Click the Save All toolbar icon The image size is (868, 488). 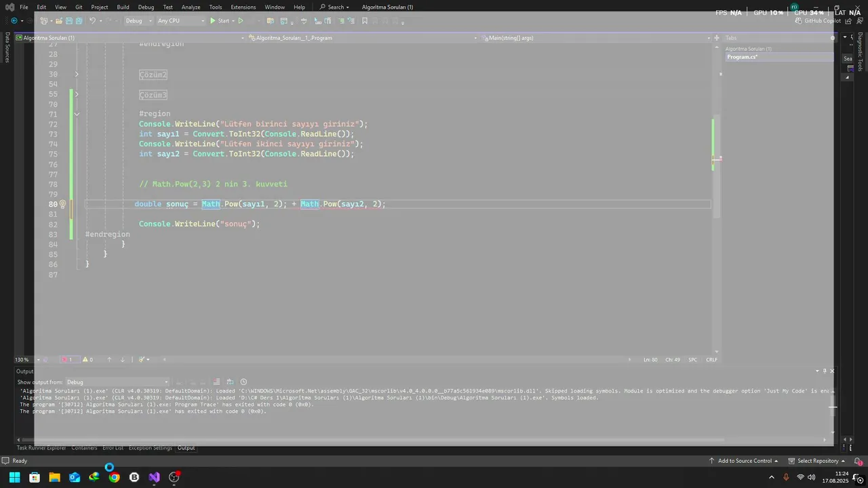79,21
